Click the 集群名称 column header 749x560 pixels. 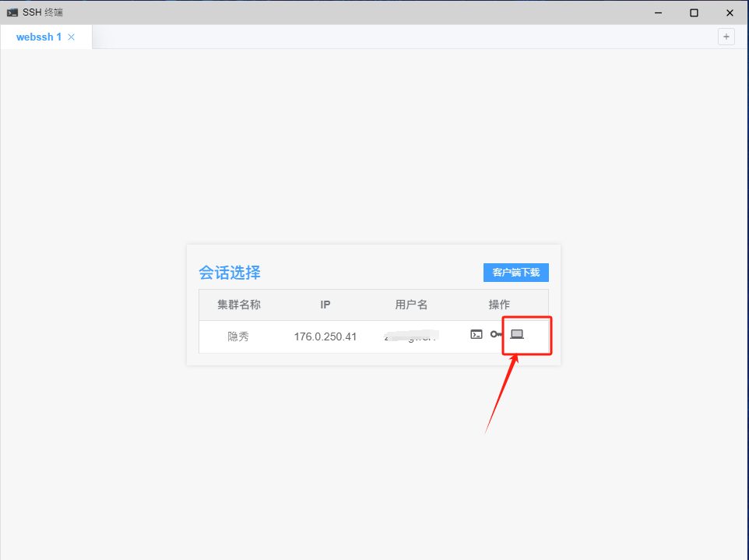pyautogui.click(x=239, y=305)
